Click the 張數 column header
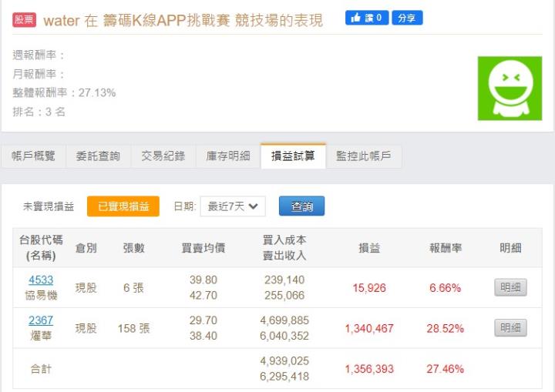555x392 pixels. [134, 248]
